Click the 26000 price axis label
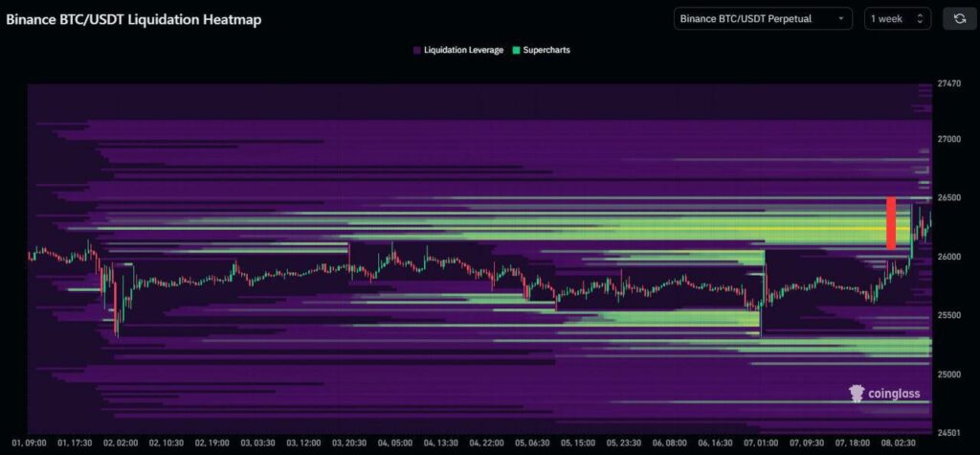The width and height of the screenshot is (980, 455). pos(949,257)
